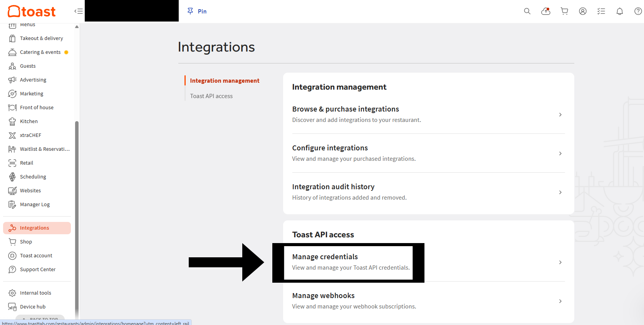
Task: Click the Pin label
Action: (202, 12)
